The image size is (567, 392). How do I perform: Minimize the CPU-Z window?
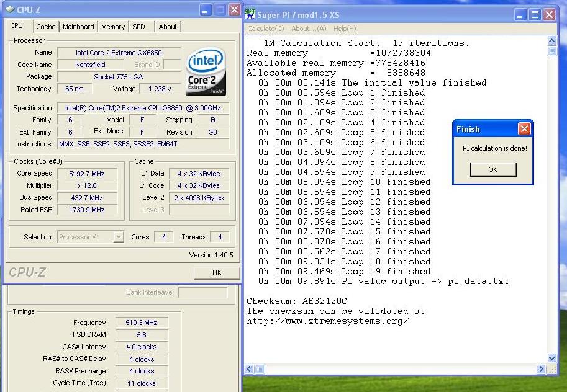coord(205,10)
